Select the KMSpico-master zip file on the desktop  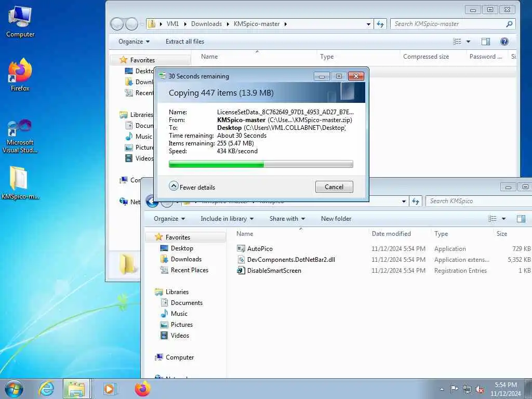pyautogui.click(x=20, y=182)
